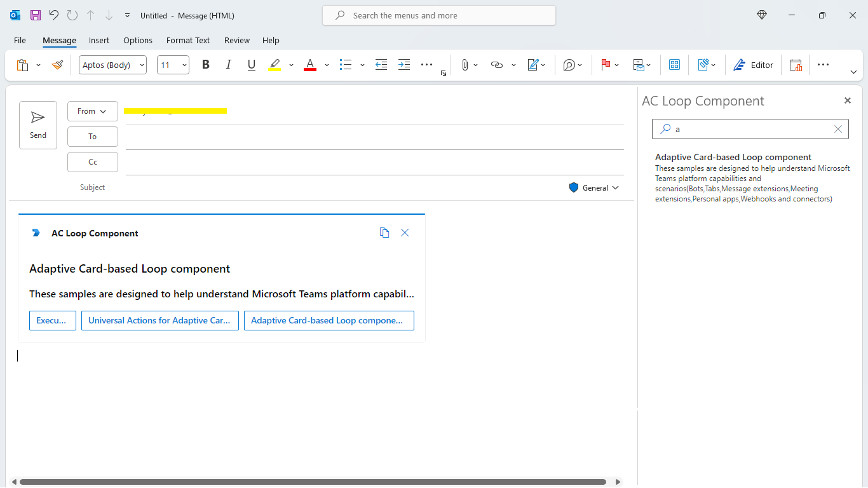The image size is (868, 488).
Task: Open the Aptos (Body) font dropdown
Action: [x=113, y=65]
